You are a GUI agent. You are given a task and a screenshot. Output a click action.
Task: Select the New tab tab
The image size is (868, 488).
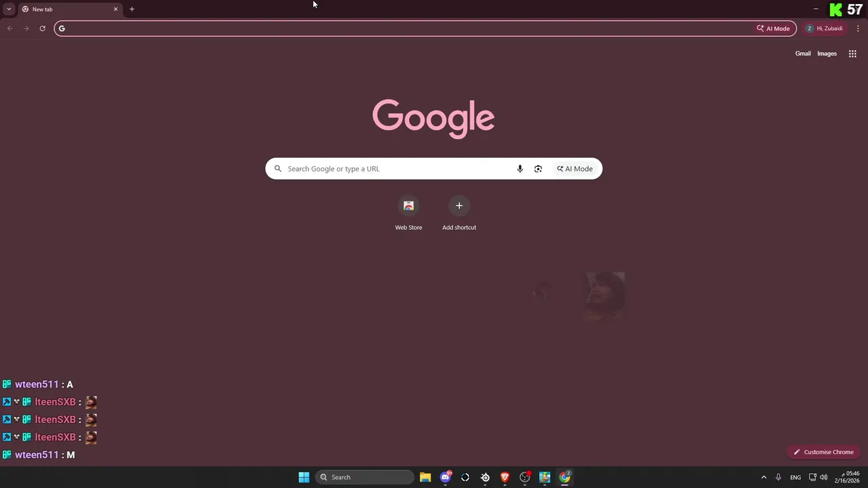click(x=69, y=9)
